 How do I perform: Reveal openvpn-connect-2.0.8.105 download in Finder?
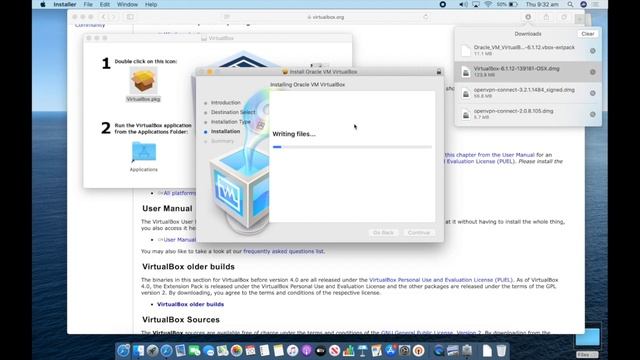pyautogui.click(x=593, y=115)
